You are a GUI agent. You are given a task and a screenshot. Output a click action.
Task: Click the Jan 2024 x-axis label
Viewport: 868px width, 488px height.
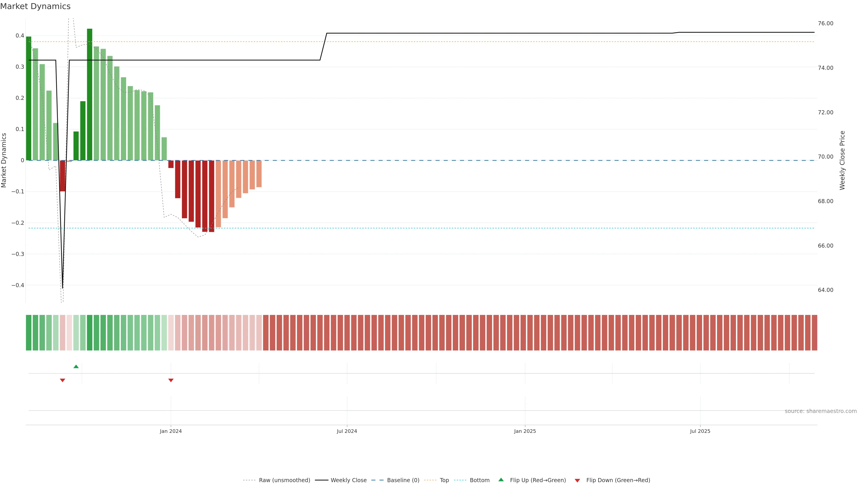point(171,431)
